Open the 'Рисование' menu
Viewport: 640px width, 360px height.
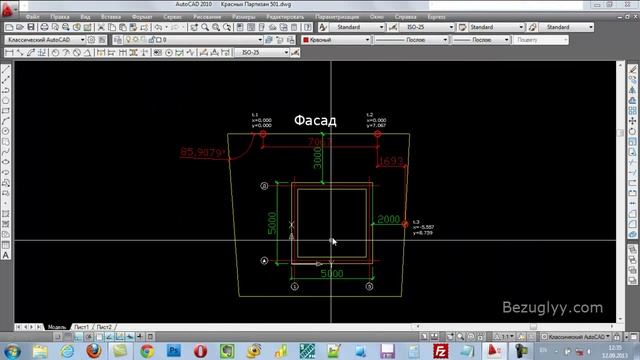(x=207, y=17)
